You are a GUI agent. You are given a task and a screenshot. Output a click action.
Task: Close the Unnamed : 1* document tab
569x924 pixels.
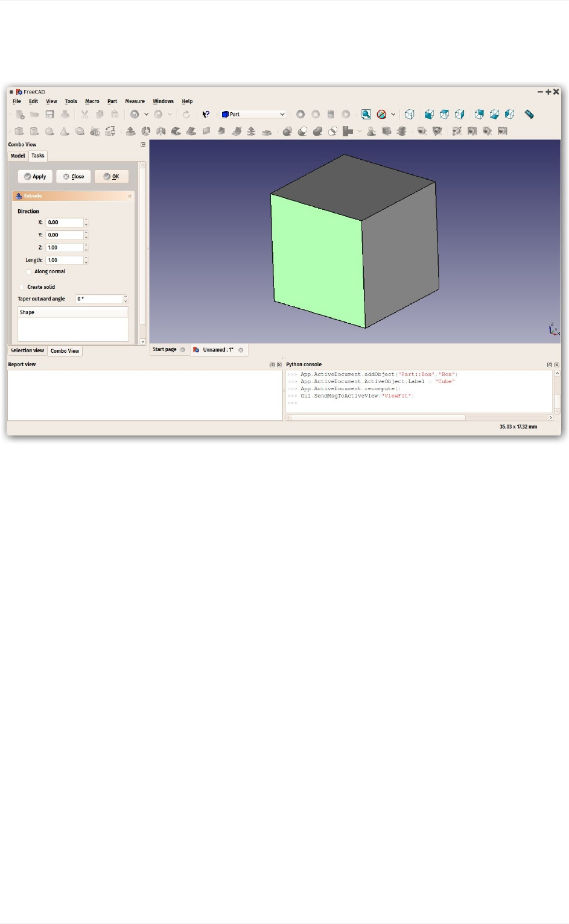(241, 350)
